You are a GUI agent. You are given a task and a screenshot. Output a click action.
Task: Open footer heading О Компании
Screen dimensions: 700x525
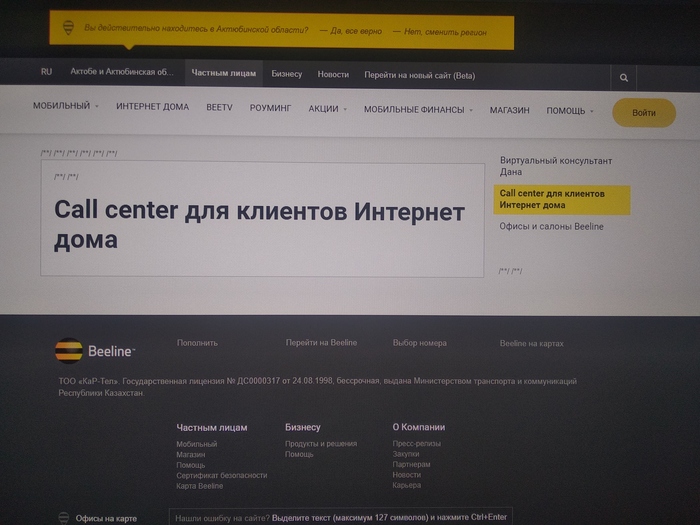click(419, 427)
